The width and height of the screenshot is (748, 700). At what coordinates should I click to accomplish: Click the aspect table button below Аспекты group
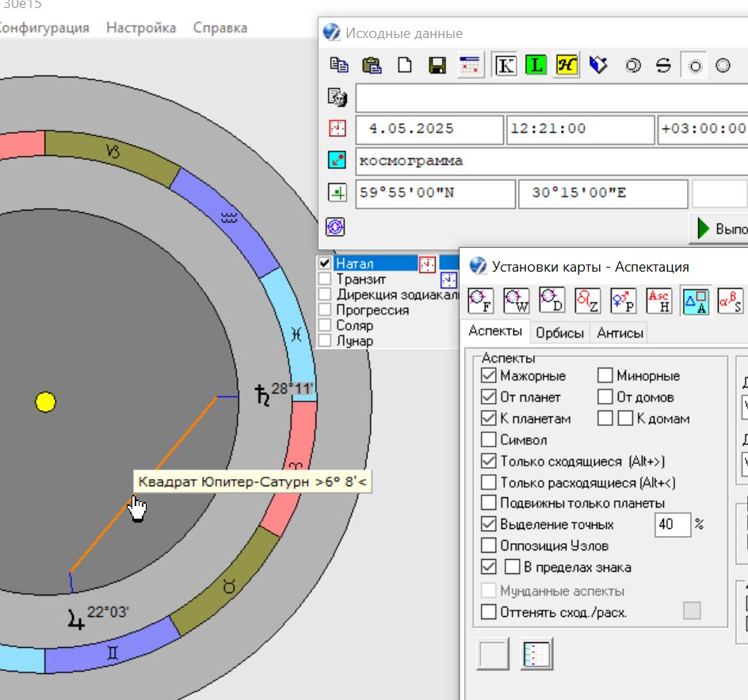(536, 654)
